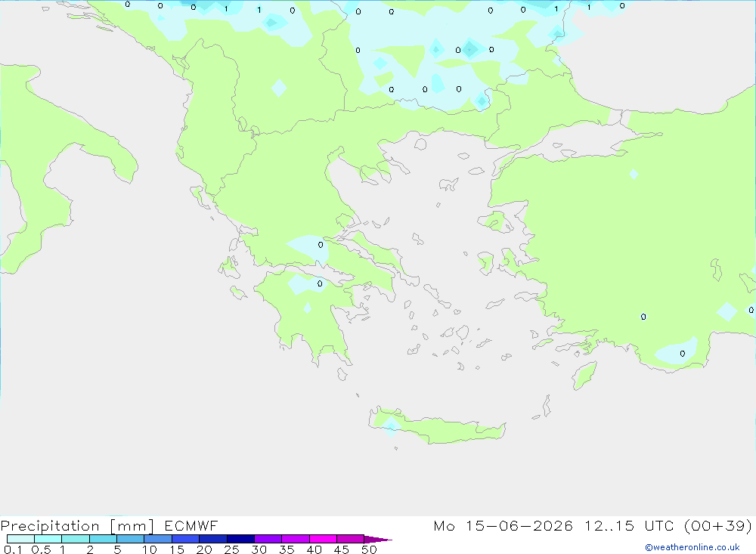Select the palest cyan 0.1–0.5 mm legend swatch
Screen dimensions: 756x554
click(20, 539)
